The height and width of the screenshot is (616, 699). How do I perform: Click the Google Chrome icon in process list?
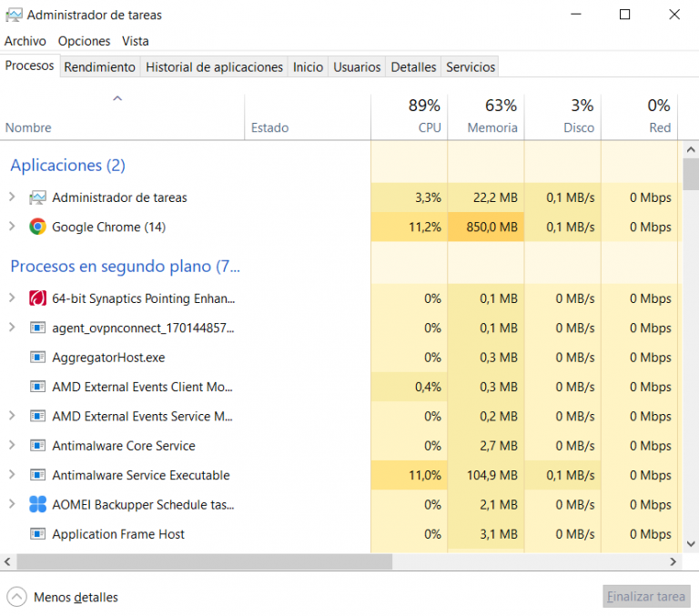(x=37, y=227)
